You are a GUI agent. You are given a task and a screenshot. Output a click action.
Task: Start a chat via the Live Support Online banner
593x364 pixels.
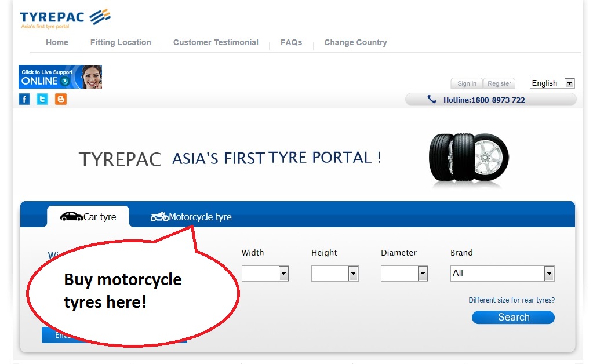click(x=59, y=77)
